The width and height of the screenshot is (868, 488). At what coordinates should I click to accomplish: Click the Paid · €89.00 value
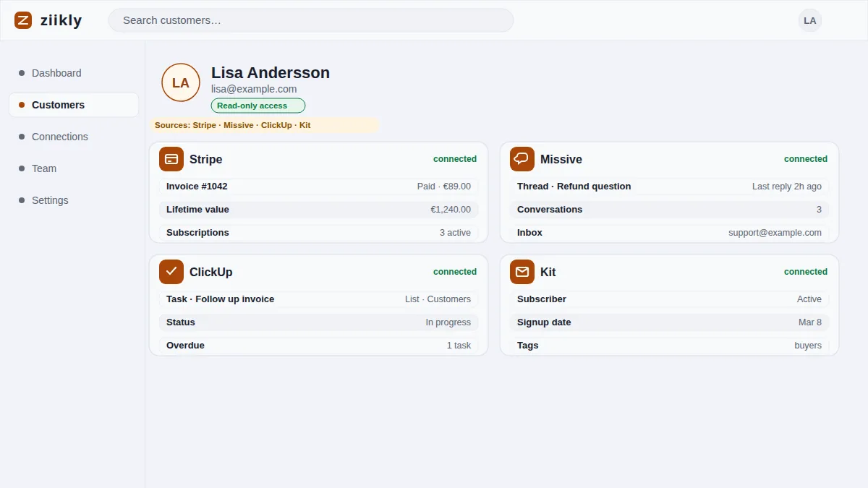(x=444, y=187)
